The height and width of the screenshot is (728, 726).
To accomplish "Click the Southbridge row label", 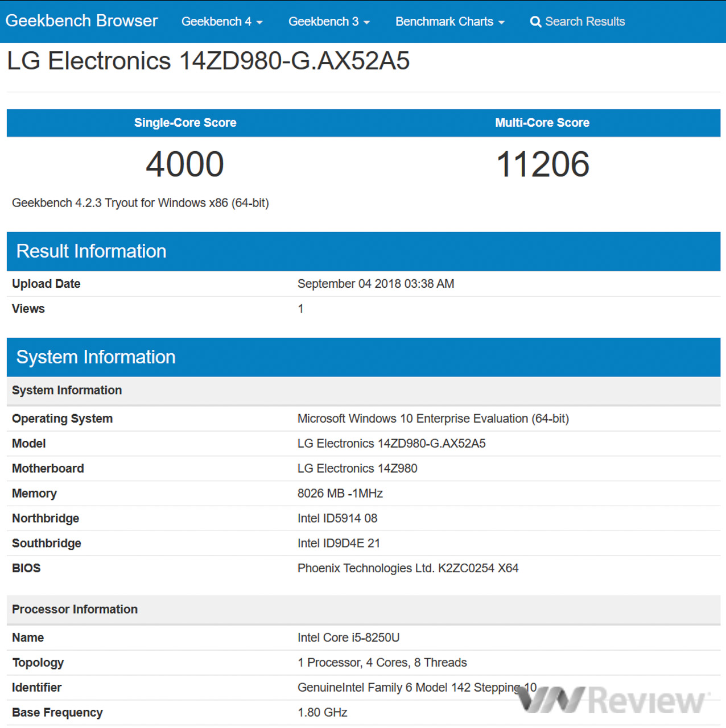I will pyautogui.click(x=47, y=544).
